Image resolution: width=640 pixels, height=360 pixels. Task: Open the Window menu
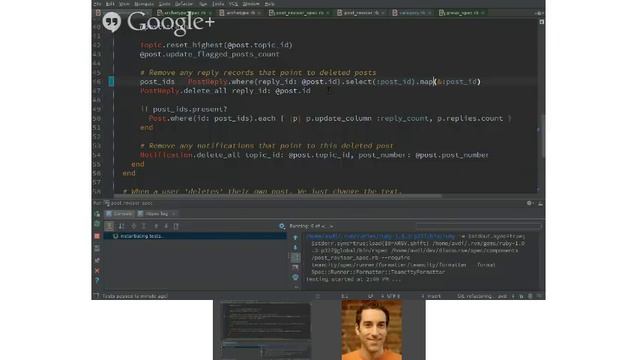[251, 4]
